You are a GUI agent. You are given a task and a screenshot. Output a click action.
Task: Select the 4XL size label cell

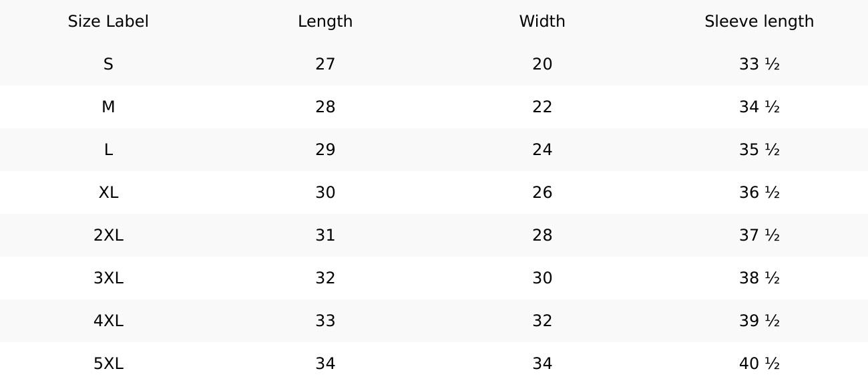pyautogui.click(x=108, y=321)
